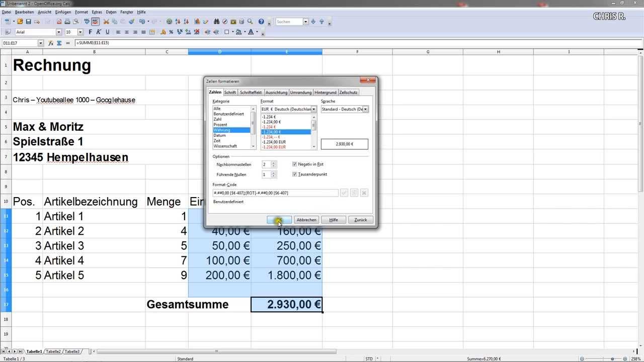
Task: Open background color dropdown arrow
Action: tap(245, 32)
